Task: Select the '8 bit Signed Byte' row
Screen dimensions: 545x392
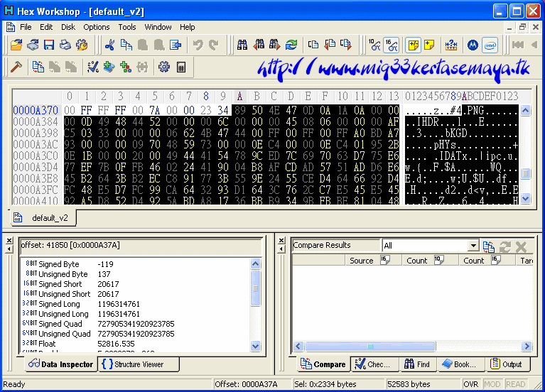Action: tap(136, 264)
